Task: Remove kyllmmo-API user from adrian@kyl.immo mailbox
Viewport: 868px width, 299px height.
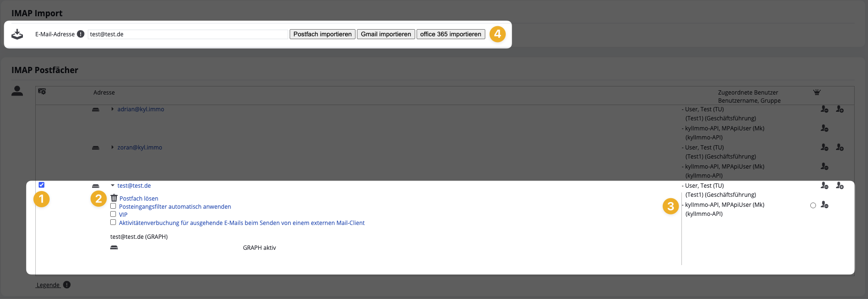Action: coord(824,128)
